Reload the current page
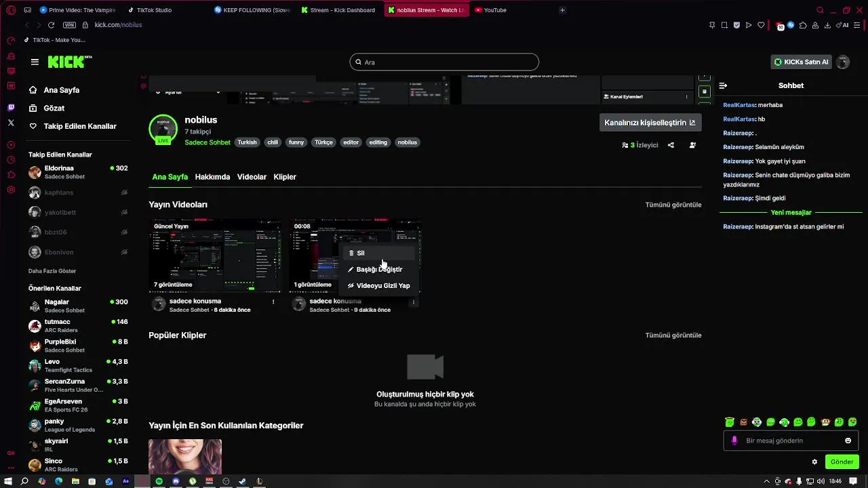The width and height of the screenshot is (868, 488). coord(51,25)
